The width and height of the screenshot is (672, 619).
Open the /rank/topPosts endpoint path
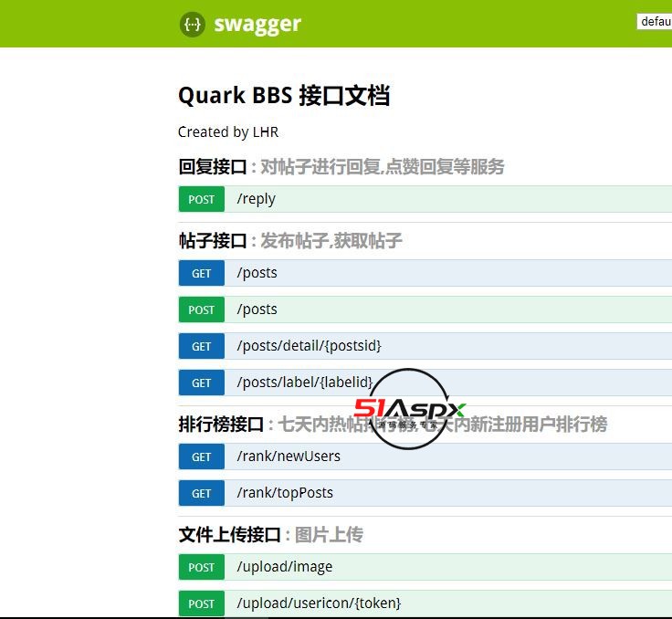coord(285,493)
